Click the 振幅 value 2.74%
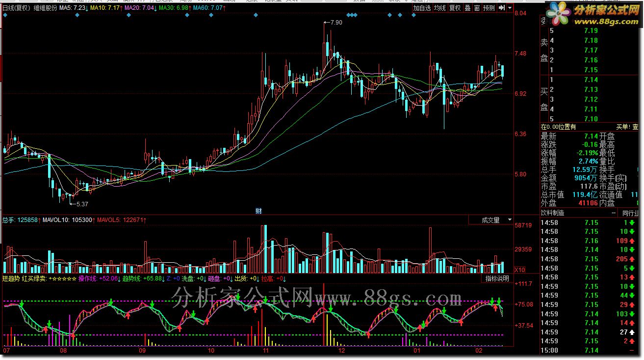 coord(588,161)
